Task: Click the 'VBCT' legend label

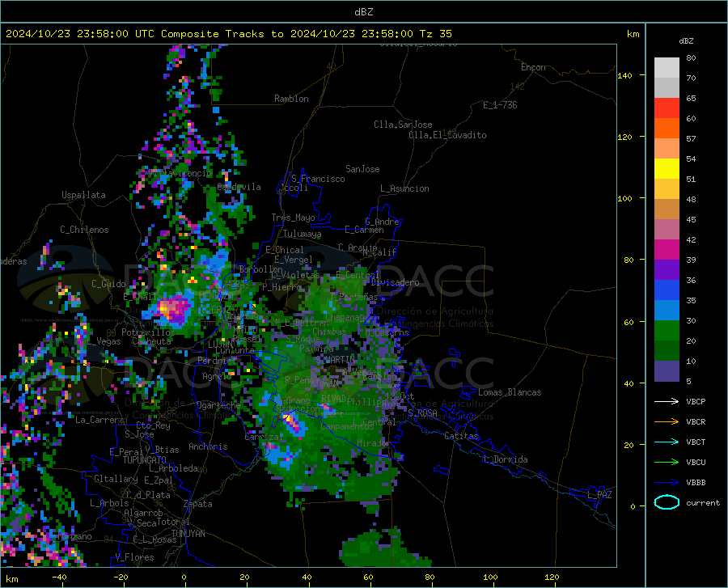Action: (x=696, y=442)
